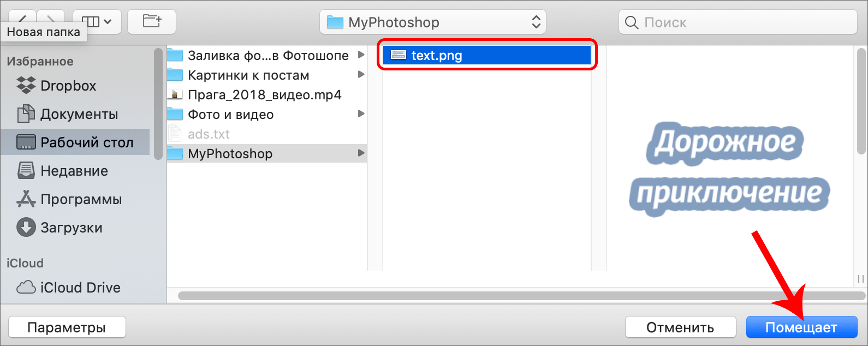The height and width of the screenshot is (346, 868).
Task: Select Рабочий стол in sidebar
Action: point(86,142)
